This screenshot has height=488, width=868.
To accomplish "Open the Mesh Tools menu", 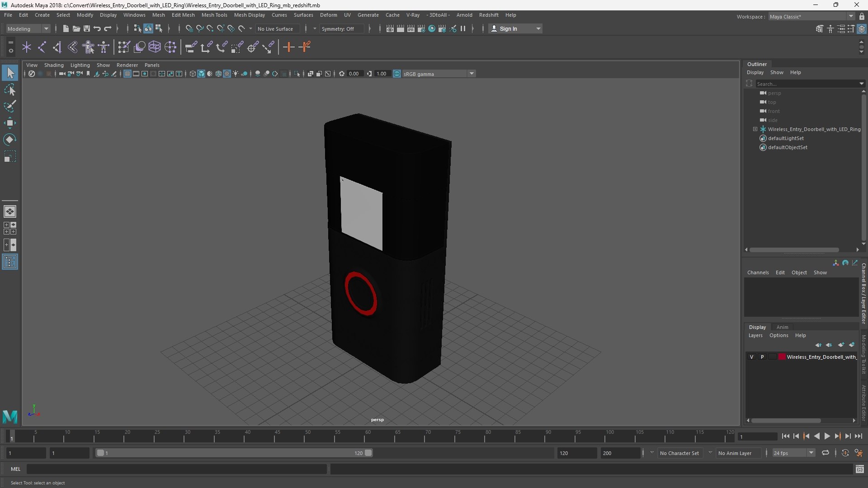I will click(214, 15).
